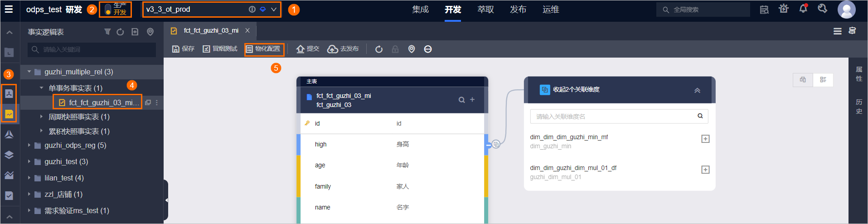Click the 保存 save button

pos(183,49)
